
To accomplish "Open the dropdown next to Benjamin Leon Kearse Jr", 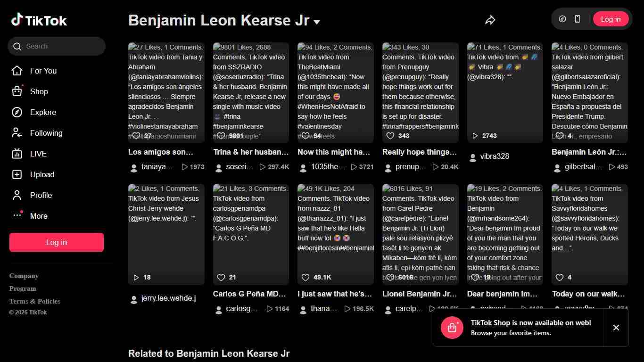I will [316, 22].
